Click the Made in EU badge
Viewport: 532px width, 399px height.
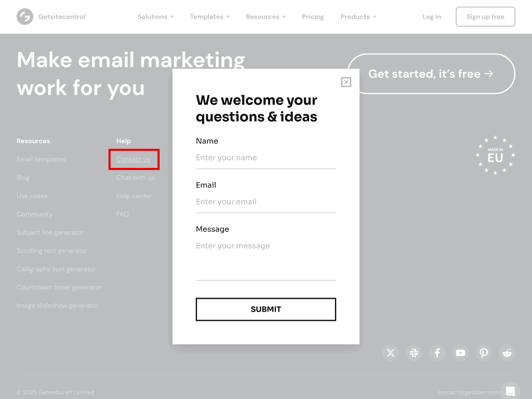click(x=495, y=155)
